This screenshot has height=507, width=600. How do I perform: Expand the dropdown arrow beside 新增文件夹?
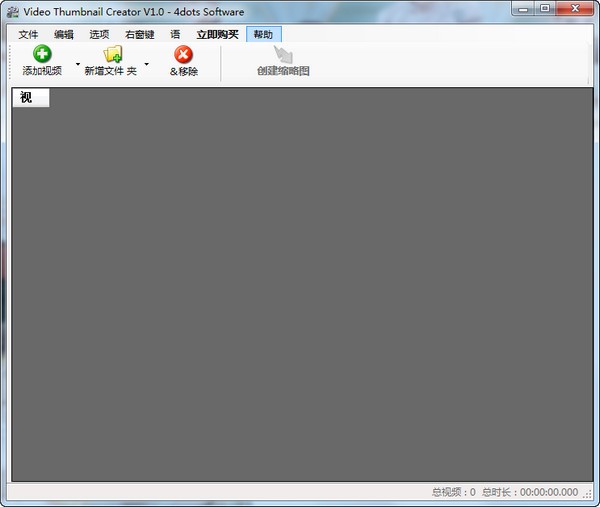146,65
